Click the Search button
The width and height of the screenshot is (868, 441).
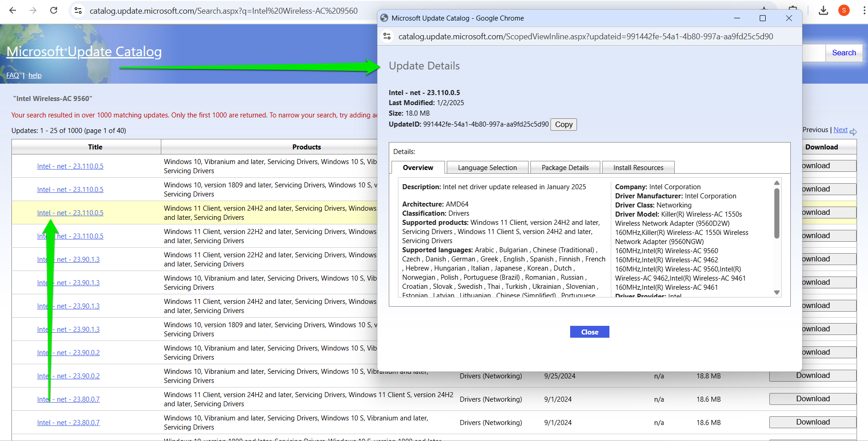(843, 53)
